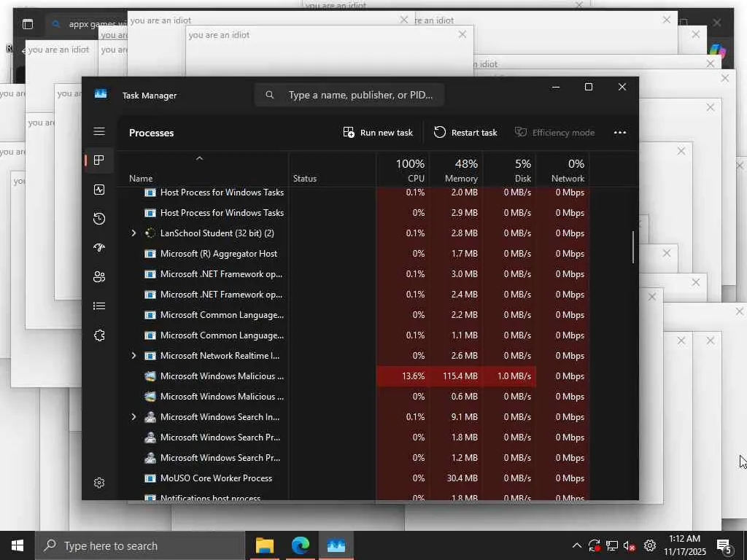Click the Task Manager taskbar icon
This screenshot has height=560, width=747.
(336, 545)
